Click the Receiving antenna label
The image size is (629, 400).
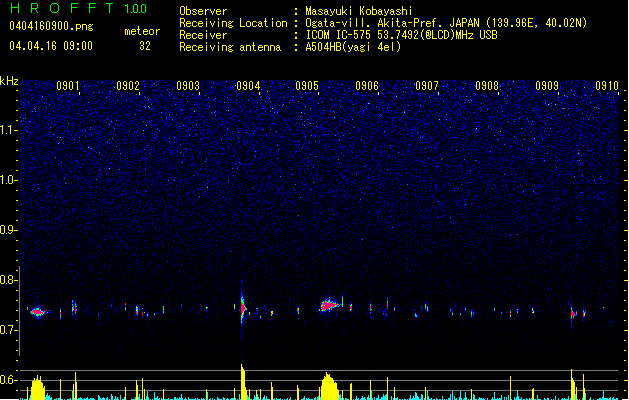(x=230, y=47)
